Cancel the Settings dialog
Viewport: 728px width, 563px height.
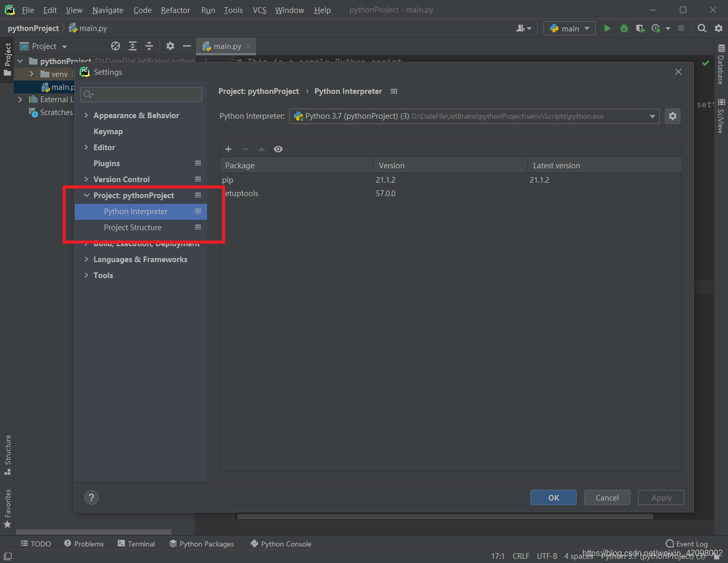[607, 497]
